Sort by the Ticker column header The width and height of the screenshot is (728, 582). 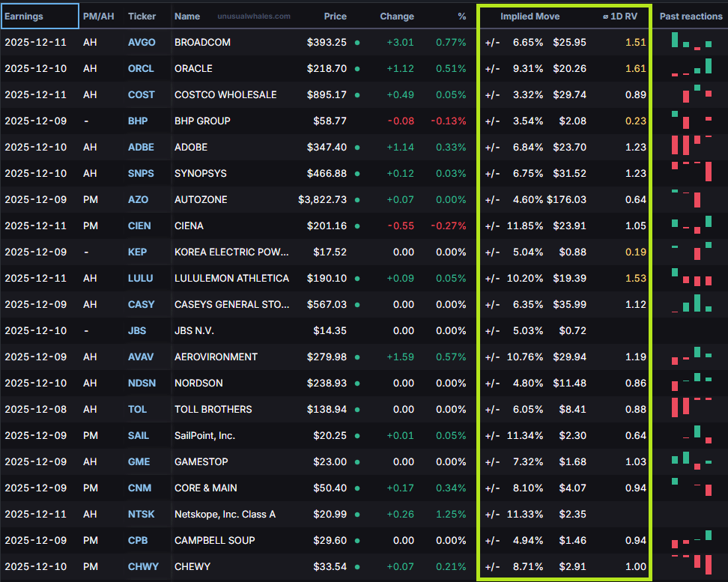[142, 16]
